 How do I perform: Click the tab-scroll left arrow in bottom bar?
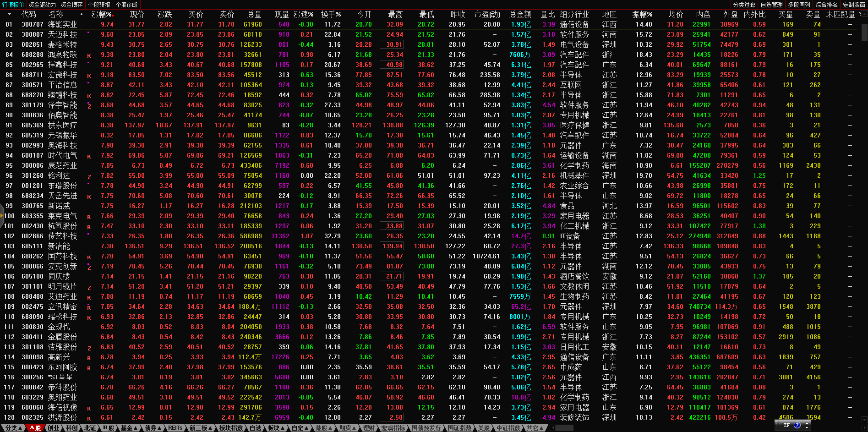[553, 428]
